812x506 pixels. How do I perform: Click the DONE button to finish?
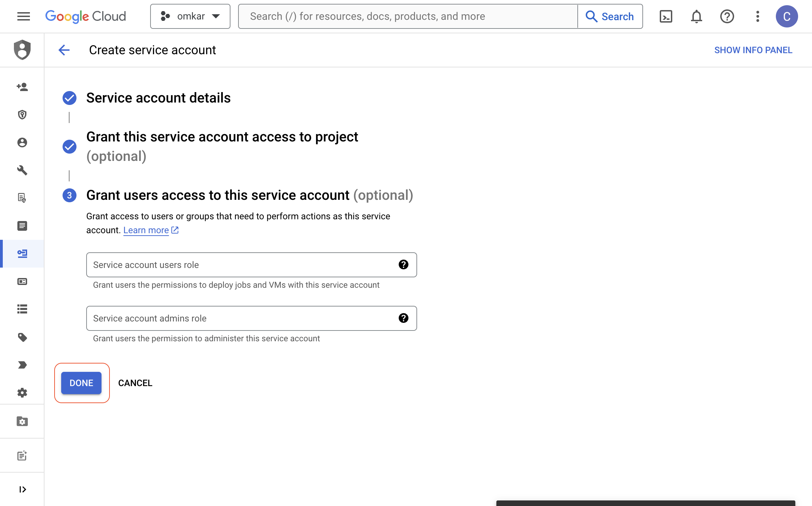(81, 383)
